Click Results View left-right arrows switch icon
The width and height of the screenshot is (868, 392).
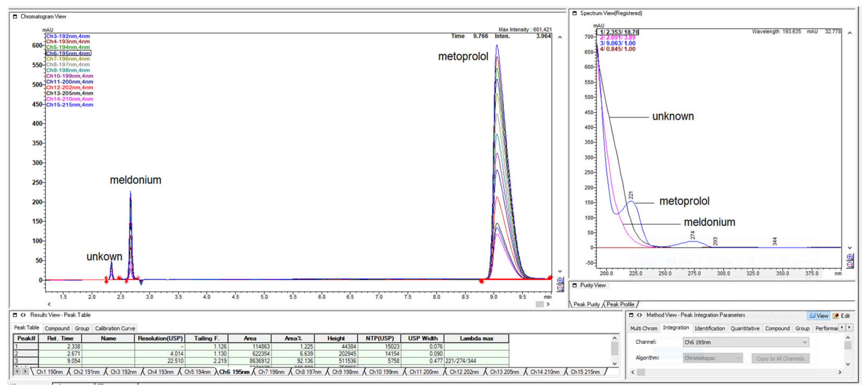(23, 315)
